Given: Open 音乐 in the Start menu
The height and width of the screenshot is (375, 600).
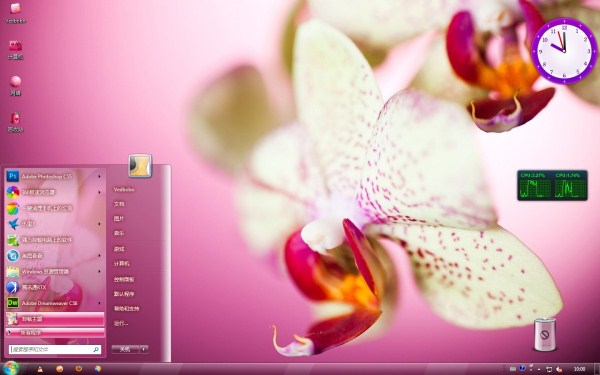Looking at the screenshot, I should coord(119,233).
